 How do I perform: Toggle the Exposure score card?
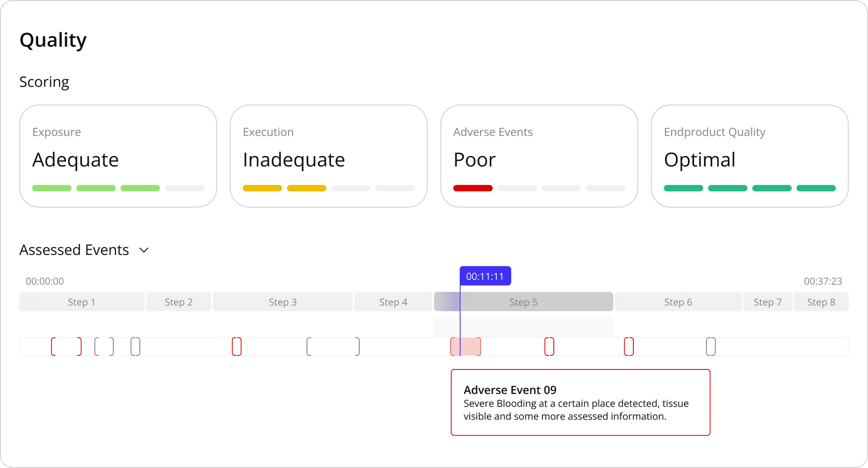click(x=118, y=156)
